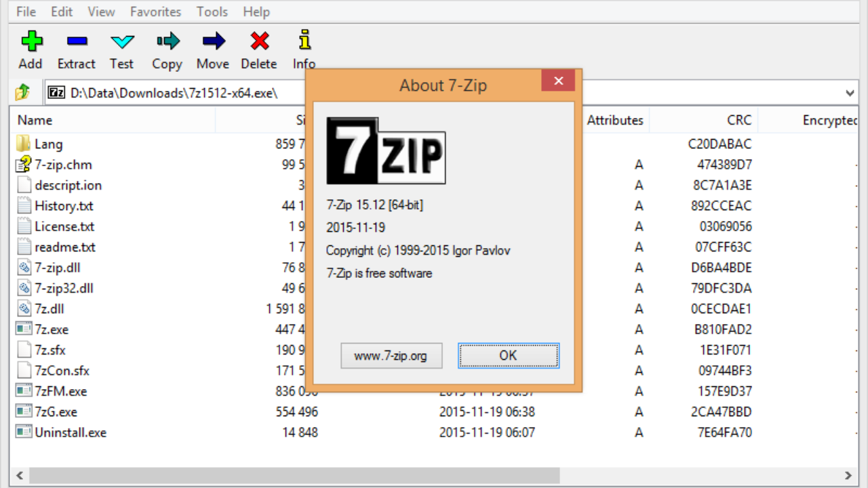Click OK in the About 7-Zip dialog
The height and width of the screenshot is (488, 868).
click(x=509, y=355)
